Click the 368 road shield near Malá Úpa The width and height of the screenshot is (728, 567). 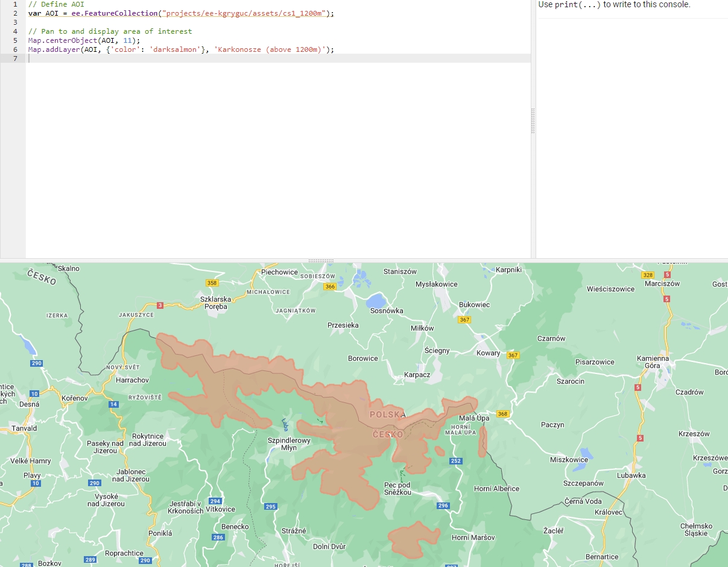pos(502,414)
